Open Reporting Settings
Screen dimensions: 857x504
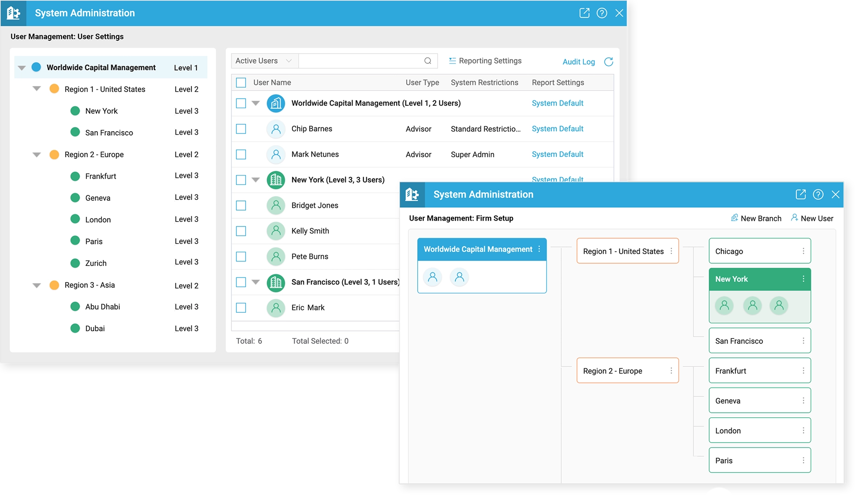tap(485, 61)
